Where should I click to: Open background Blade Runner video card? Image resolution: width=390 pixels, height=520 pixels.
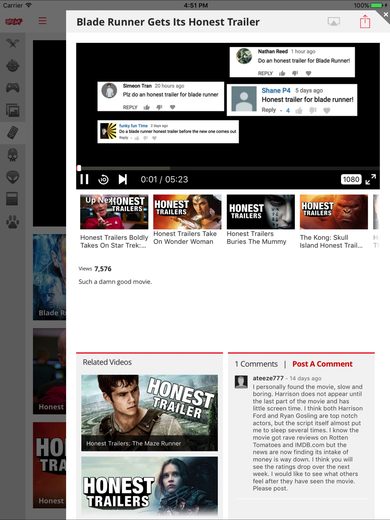pyautogui.click(x=49, y=277)
